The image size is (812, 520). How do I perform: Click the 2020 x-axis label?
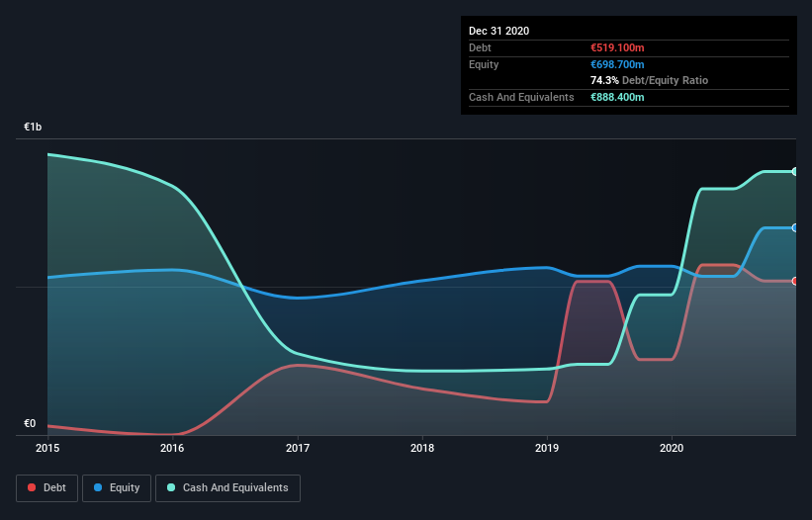672,448
